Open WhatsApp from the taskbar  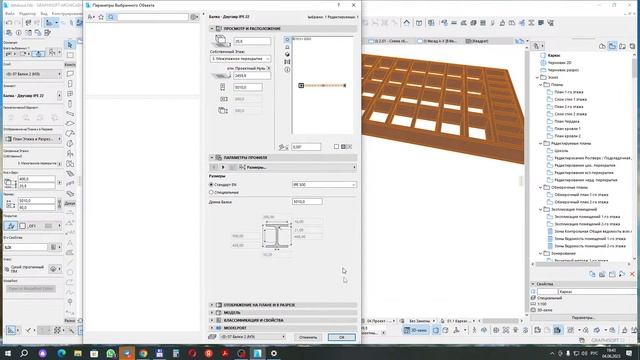click(111, 353)
